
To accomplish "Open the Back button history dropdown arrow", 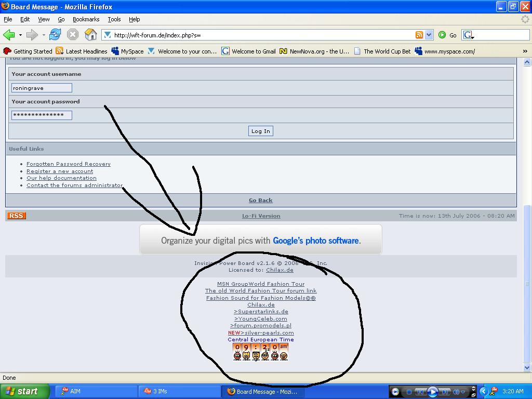I will tap(20, 35).
